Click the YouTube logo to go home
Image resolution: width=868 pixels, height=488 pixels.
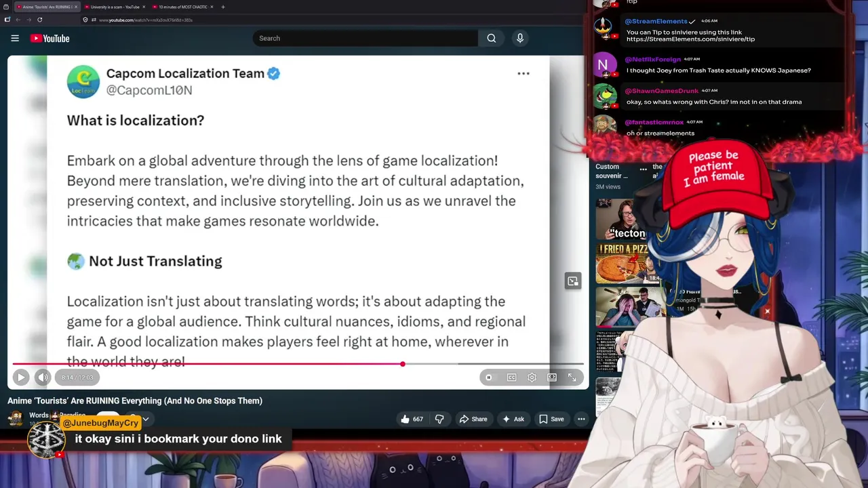pos(50,39)
